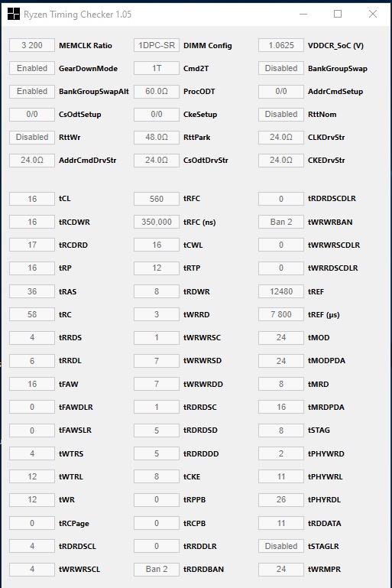Viewport: 392px width, 588px height.
Task: Select the AddrCmdDrvStr value field
Action: 32,160
